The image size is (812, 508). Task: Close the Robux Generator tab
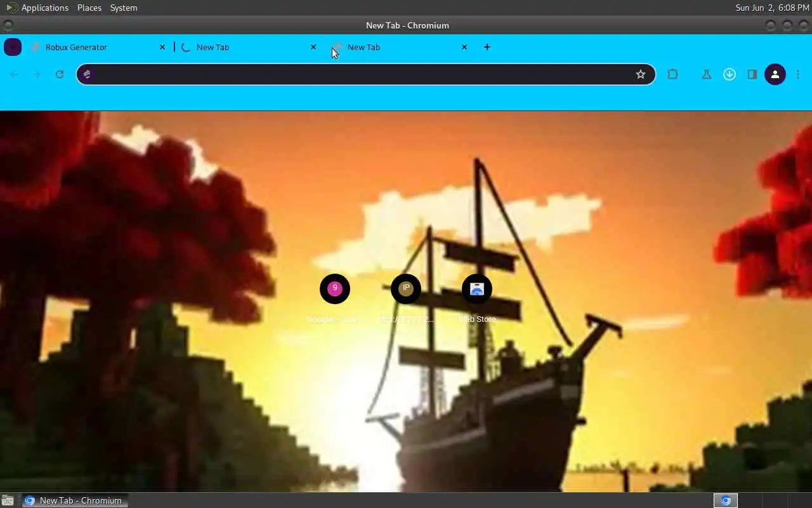coord(162,47)
